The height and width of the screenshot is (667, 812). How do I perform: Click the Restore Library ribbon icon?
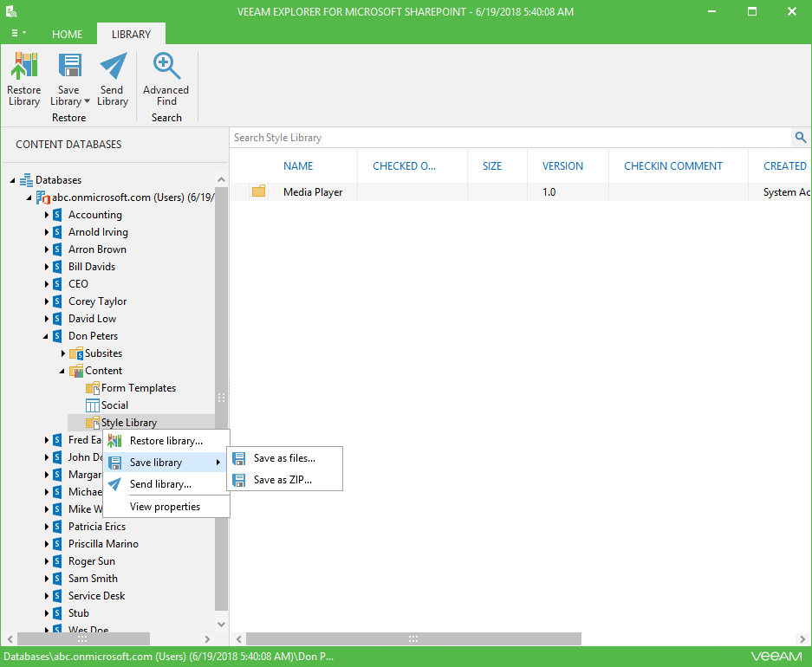pyautogui.click(x=24, y=66)
